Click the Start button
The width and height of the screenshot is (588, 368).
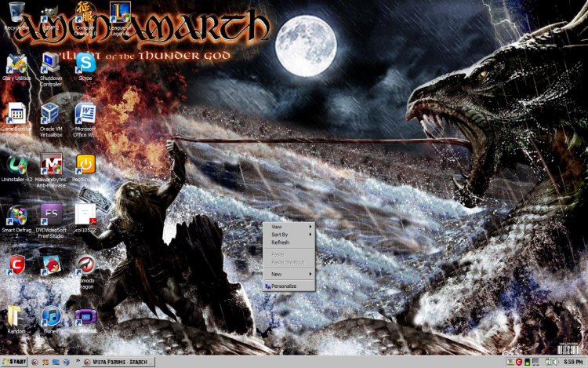14,362
